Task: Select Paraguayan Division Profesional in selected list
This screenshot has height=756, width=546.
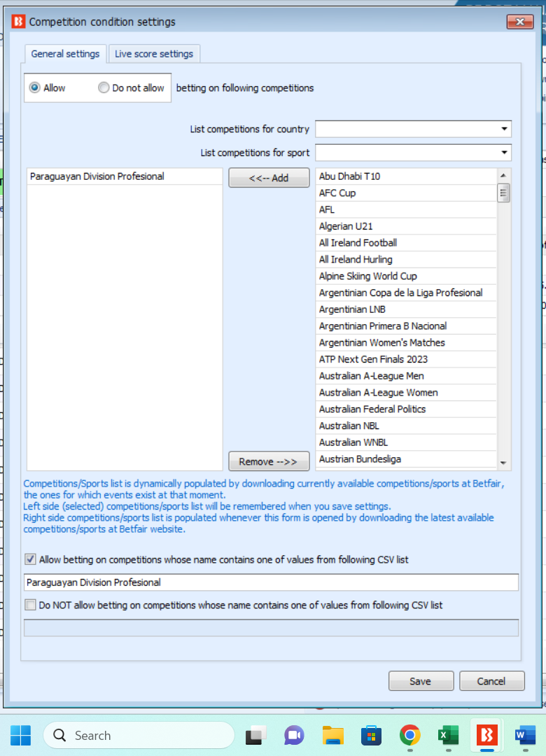Action: point(125,176)
